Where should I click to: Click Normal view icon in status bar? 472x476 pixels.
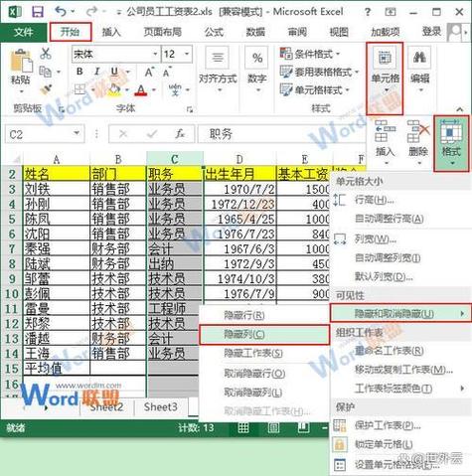pyautogui.click(x=243, y=428)
